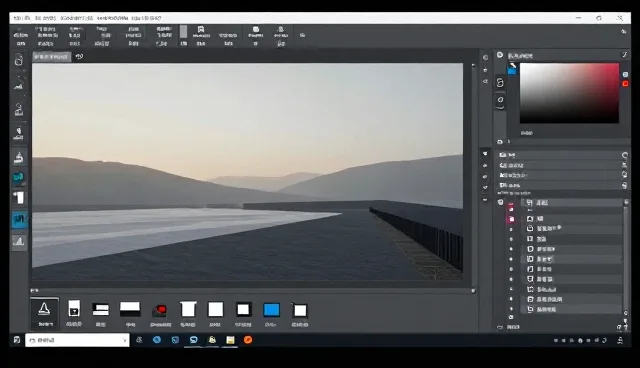The height and width of the screenshot is (368, 640).
Task: Click the printer-like icon in top toolbar
Action: (x=201, y=29)
